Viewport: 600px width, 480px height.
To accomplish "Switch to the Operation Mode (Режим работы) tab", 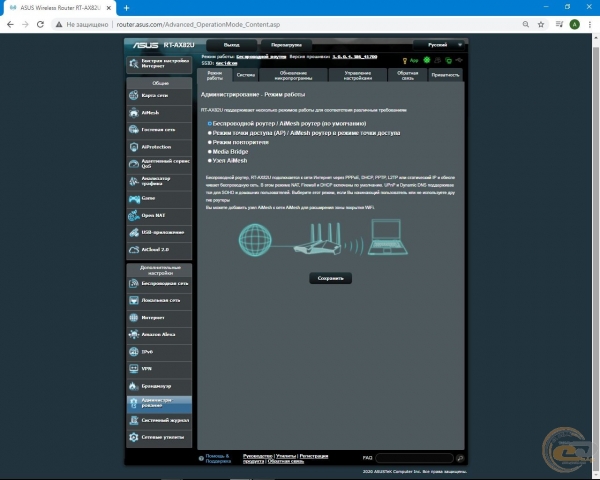I will [x=215, y=75].
